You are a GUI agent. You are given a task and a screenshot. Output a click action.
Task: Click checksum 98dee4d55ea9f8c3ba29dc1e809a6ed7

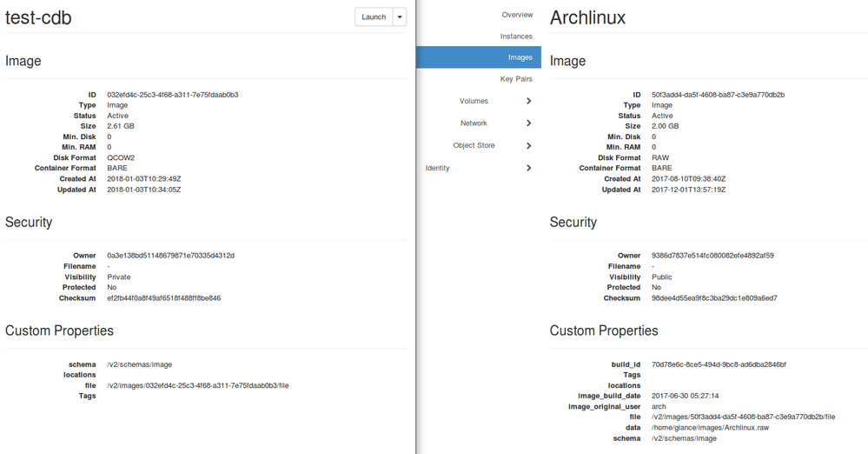pyautogui.click(x=715, y=298)
